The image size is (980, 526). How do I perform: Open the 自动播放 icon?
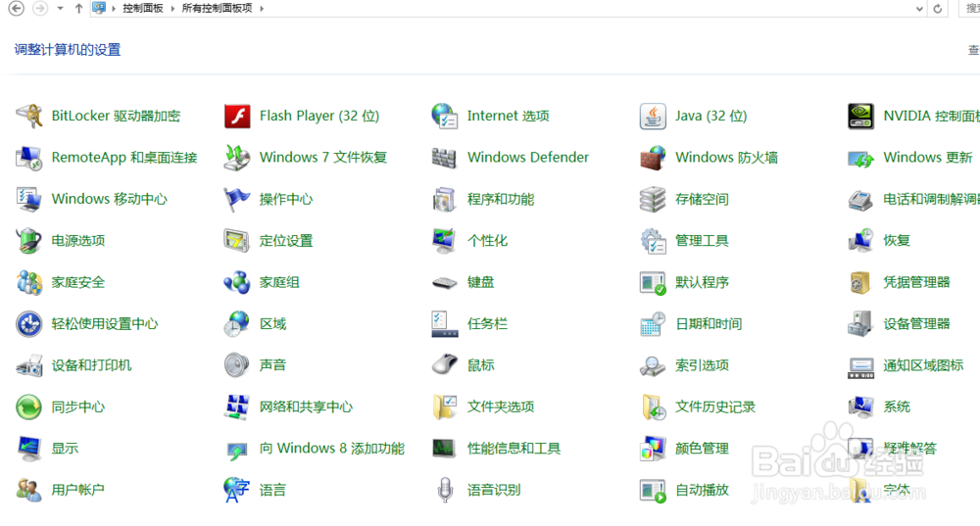pyautogui.click(x=653, y=491)
